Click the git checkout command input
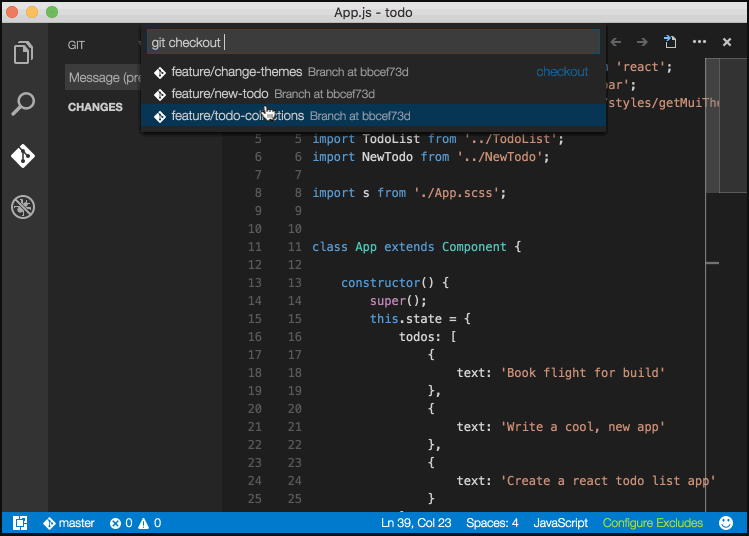 [373, 42]
